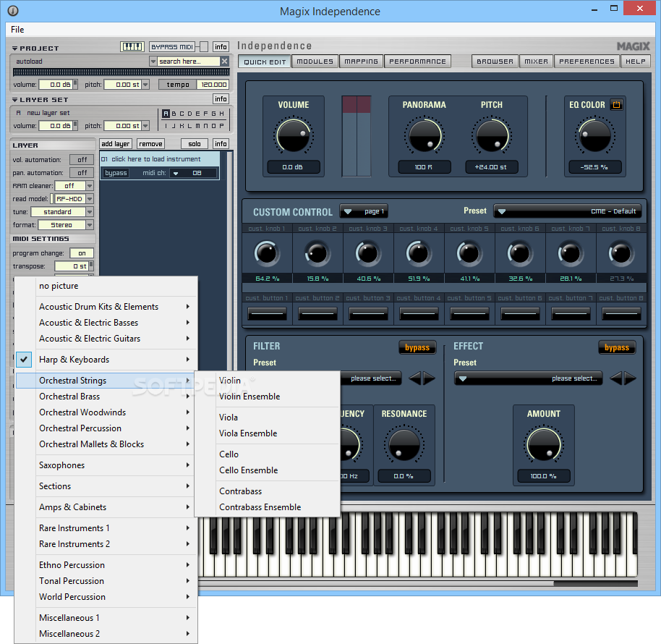The image size is (661, 644).
Task: Open the Browser view
Action: tap(495, 62)
